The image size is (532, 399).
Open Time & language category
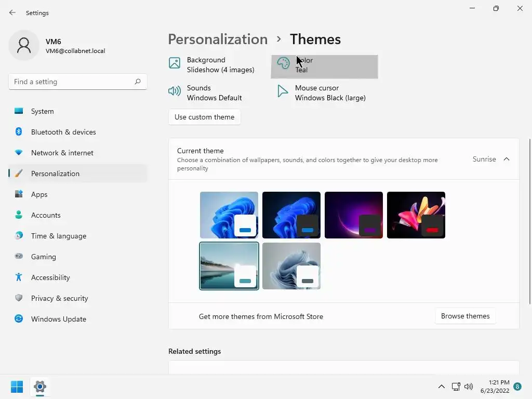78,236
